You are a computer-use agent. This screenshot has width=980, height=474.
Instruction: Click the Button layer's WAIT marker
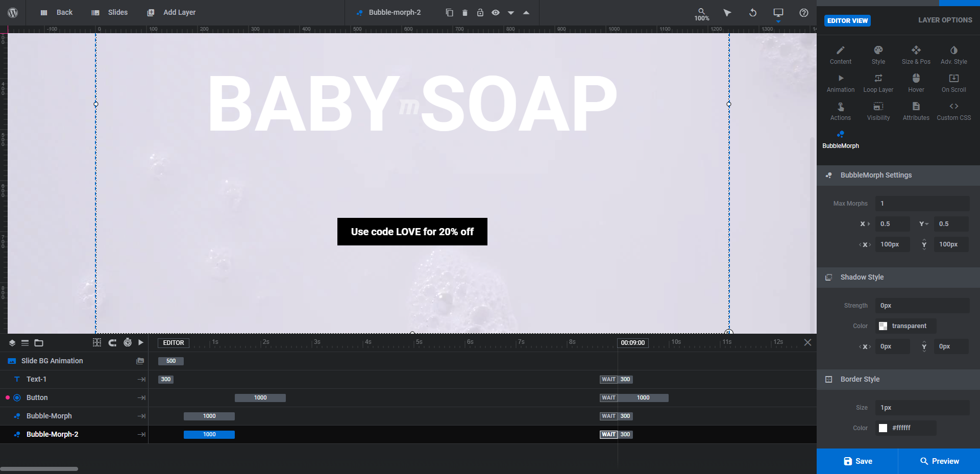[608, 398]
